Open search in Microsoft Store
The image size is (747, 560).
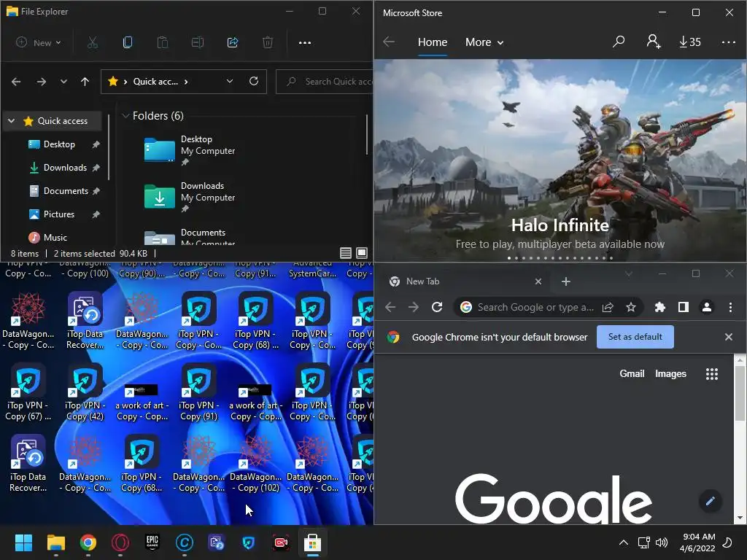point(619,42)
